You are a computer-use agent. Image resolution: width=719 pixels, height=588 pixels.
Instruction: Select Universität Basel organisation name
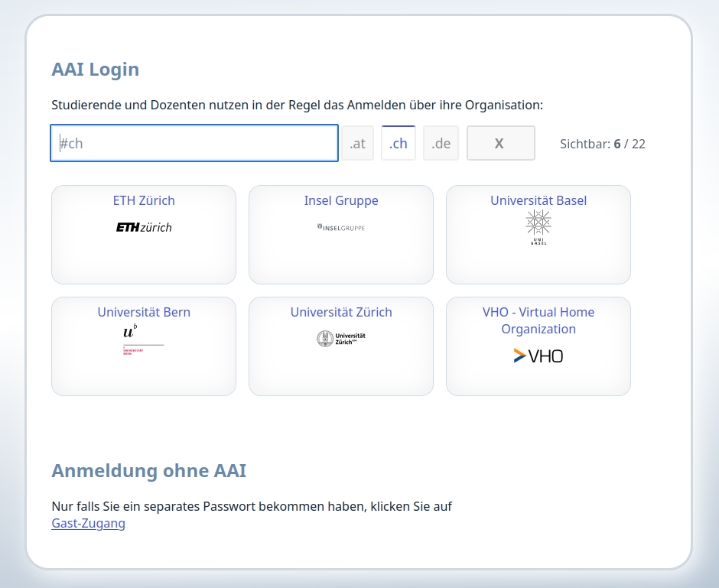coord(538,200)
